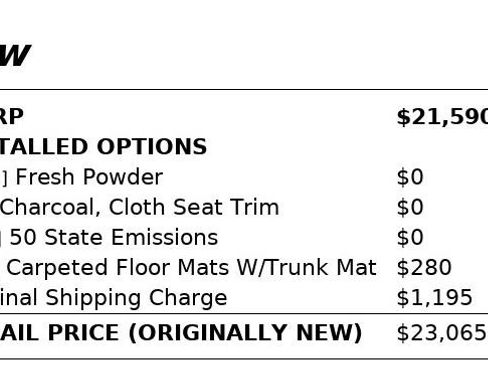
Task: Click the $0 price beside Cloth Seat Trim
Action: click(x=410, y=207)
